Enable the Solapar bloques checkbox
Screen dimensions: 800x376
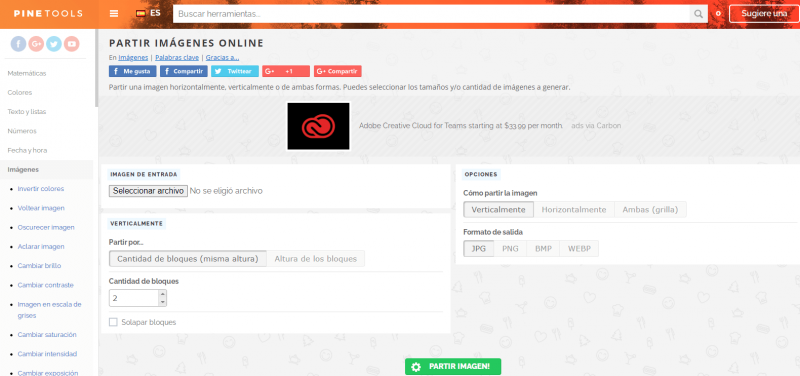tap(113, 322)
